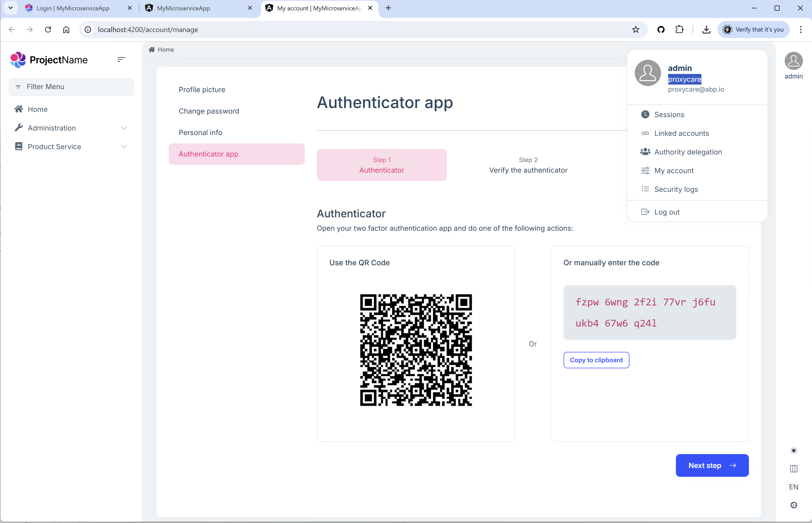Open settings gear icon at bottom right
812x523 pixels.
click(793, 505)
